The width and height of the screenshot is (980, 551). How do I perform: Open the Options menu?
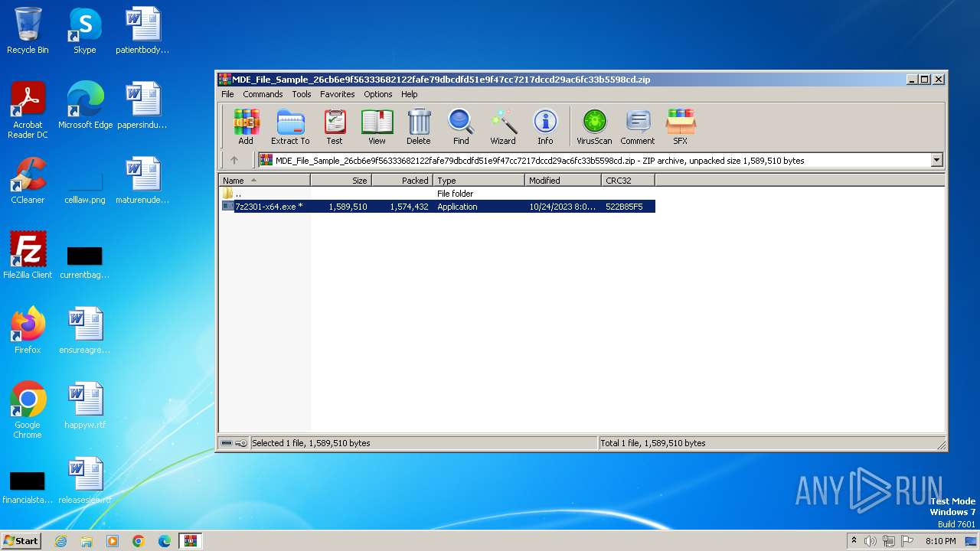378,94
